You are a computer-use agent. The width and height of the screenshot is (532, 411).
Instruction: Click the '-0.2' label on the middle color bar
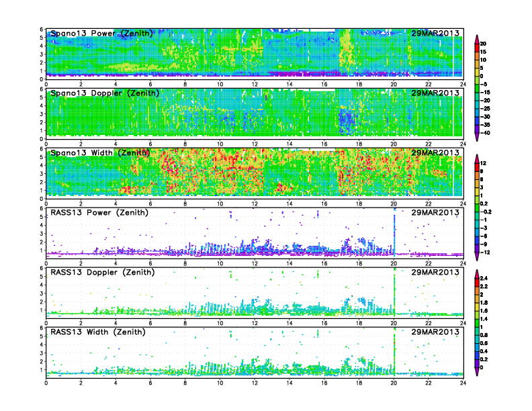tap(486, 212)
